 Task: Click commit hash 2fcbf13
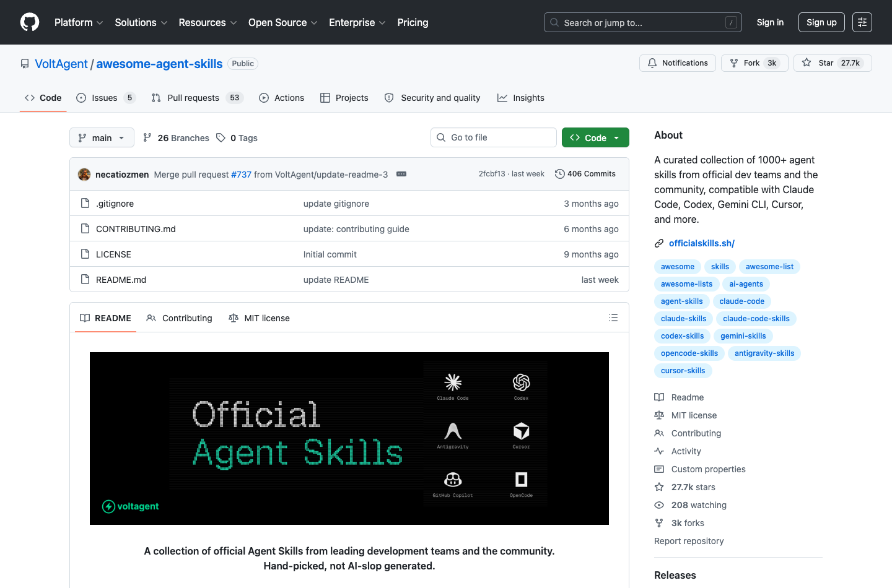492,174
